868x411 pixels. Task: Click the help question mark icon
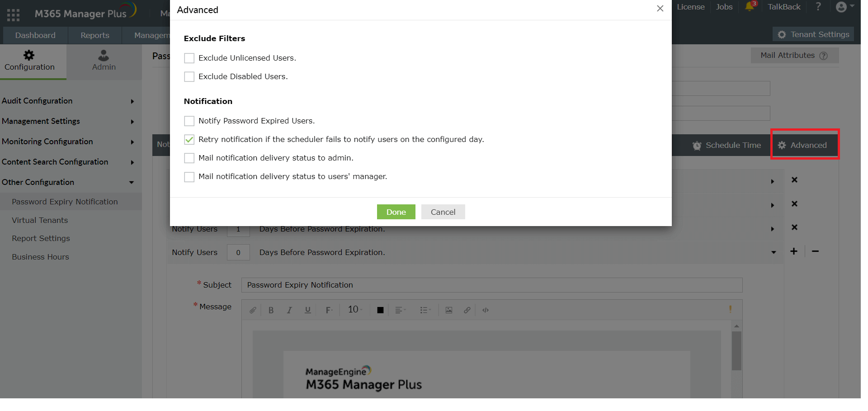tap(818, 7)
